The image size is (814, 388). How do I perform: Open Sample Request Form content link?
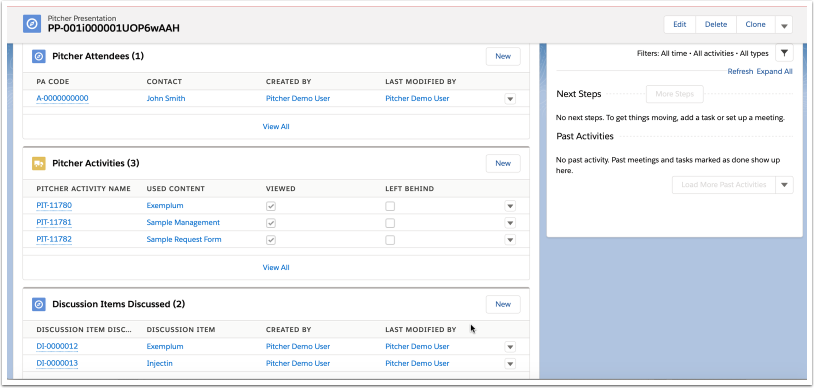[x=184, y=239]
